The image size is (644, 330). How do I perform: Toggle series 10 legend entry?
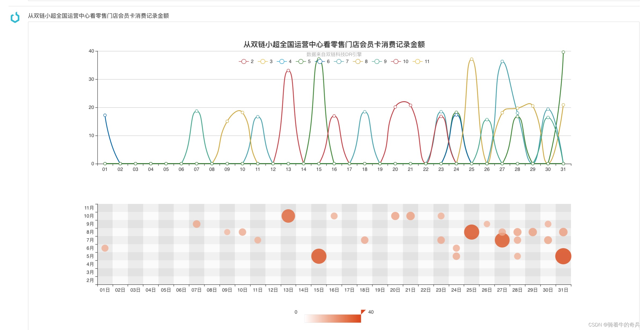[x=396, y=61]
